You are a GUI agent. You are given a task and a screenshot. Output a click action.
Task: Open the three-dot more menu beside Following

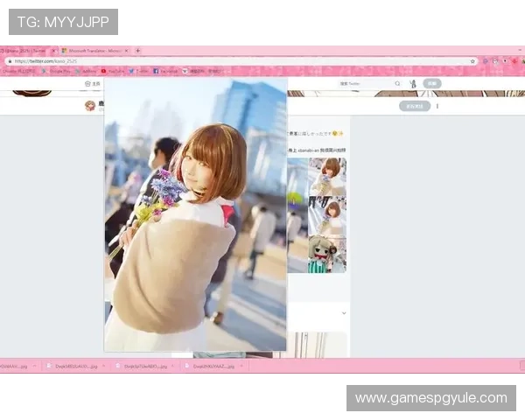pyautogui.click(x=437, y=106)
